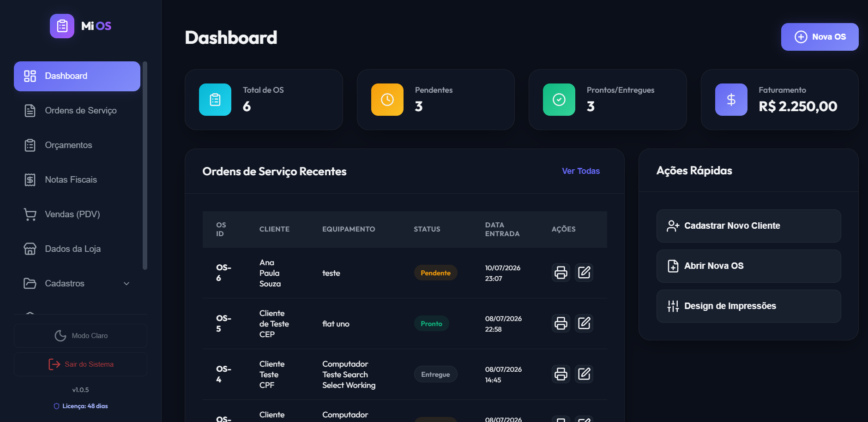Click Sair do Sistema logout button
This screenshot has height=422, width=868.
(x=80, y=364)
